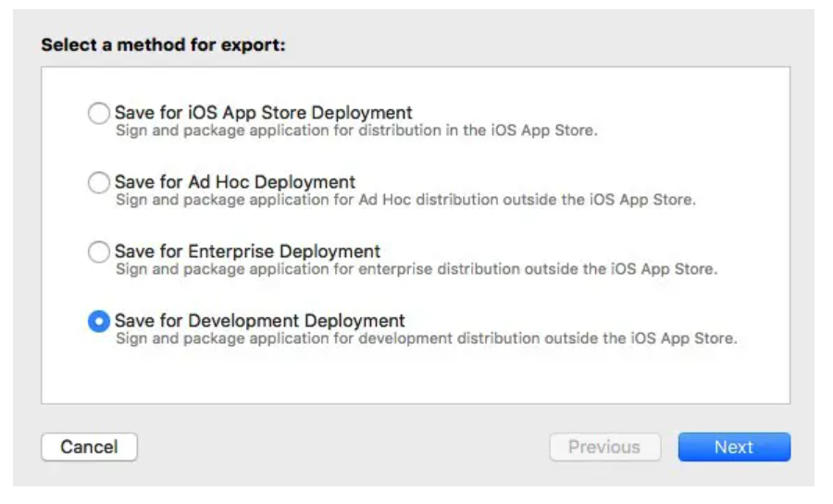Click the "Save for Development Deployment" label
The width and height of the screenshot is (833, 504).
pos(259,321)
